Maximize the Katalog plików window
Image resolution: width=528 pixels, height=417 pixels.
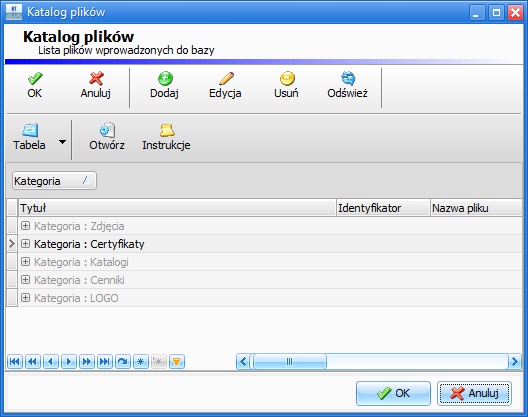tap(496, 13)
